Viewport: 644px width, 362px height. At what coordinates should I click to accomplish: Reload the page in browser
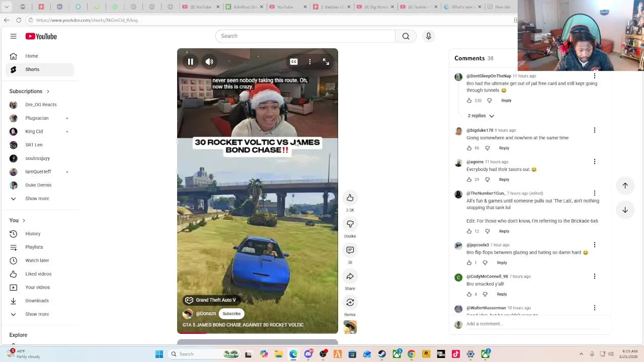point(19,20)
